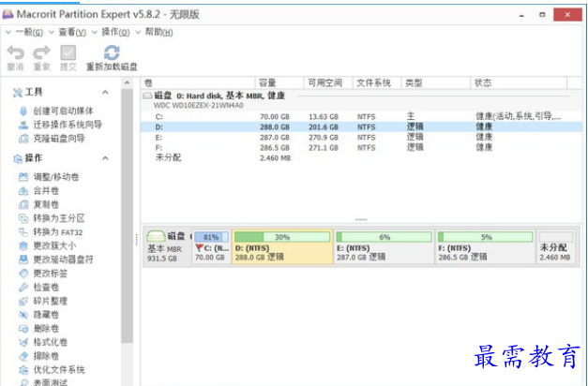Select the E: row in partition list

[361, 137]
